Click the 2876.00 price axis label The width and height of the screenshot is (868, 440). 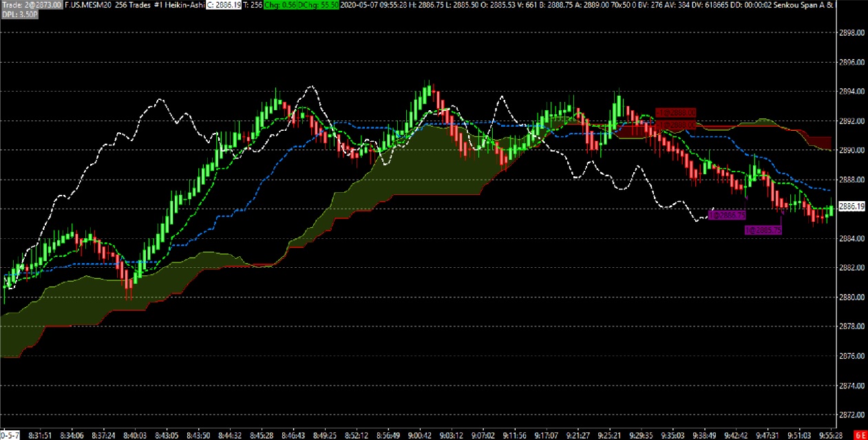854,356
